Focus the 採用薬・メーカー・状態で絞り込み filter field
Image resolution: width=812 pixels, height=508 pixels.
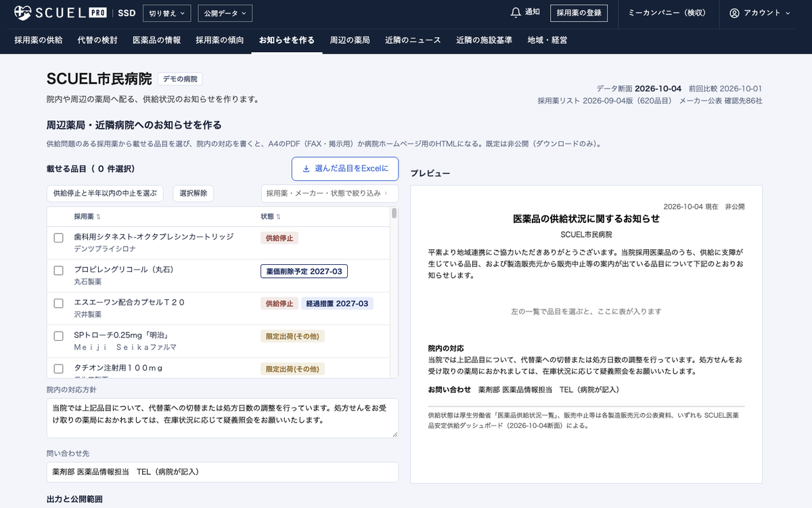pos(330,193)
